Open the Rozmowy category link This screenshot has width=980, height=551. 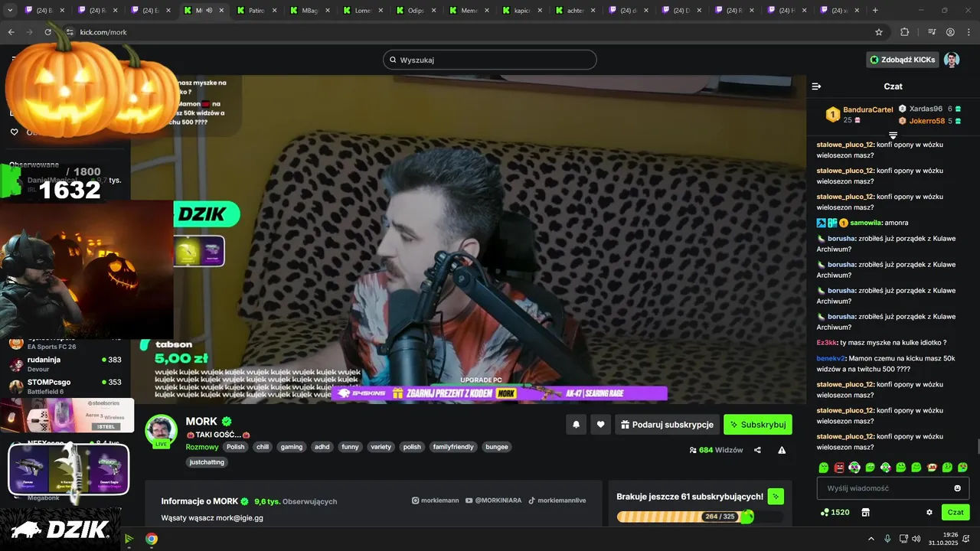point(202,447)
